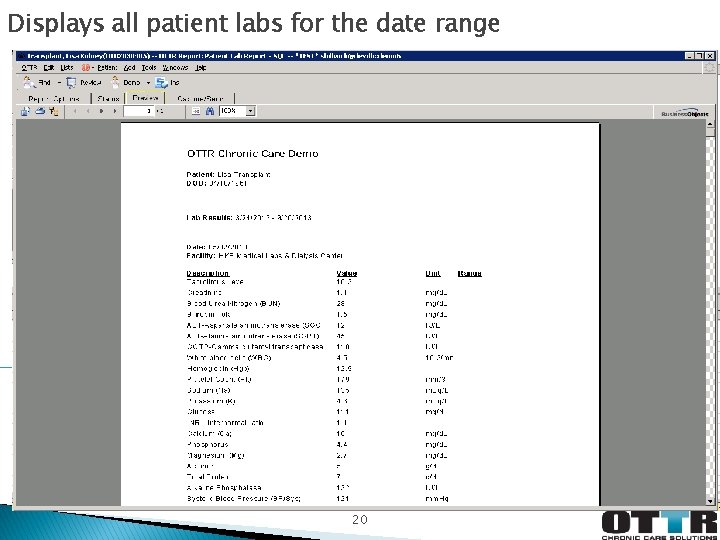Click the Creatinine lab row

[x=317, y=292]
